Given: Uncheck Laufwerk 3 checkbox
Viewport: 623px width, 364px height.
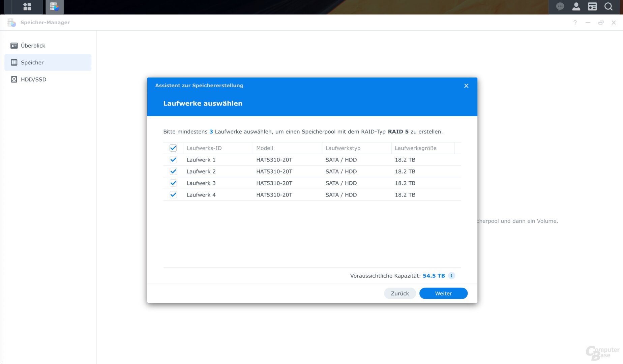Looking at the screenshot, I should (x=173, y=183).
